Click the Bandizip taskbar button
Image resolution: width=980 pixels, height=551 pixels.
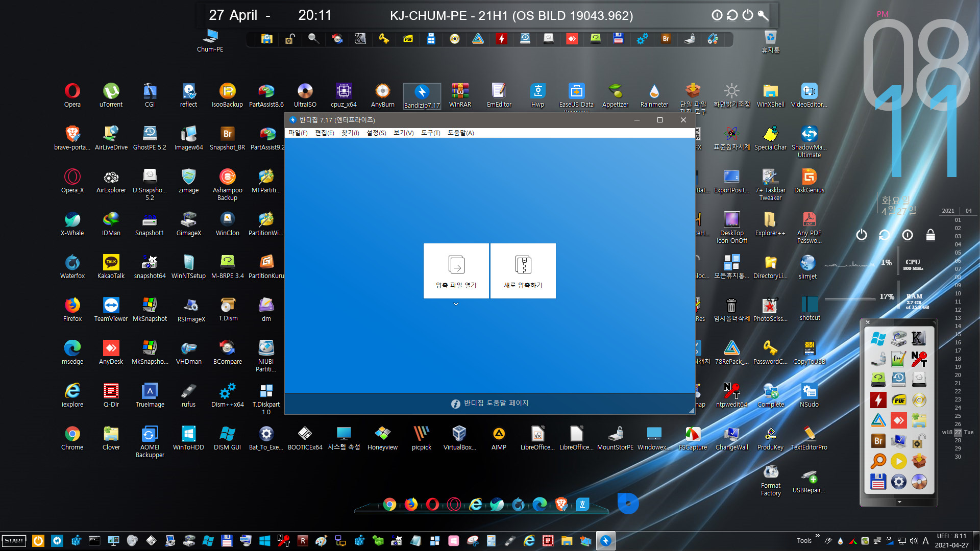click(x=605, y=541)
